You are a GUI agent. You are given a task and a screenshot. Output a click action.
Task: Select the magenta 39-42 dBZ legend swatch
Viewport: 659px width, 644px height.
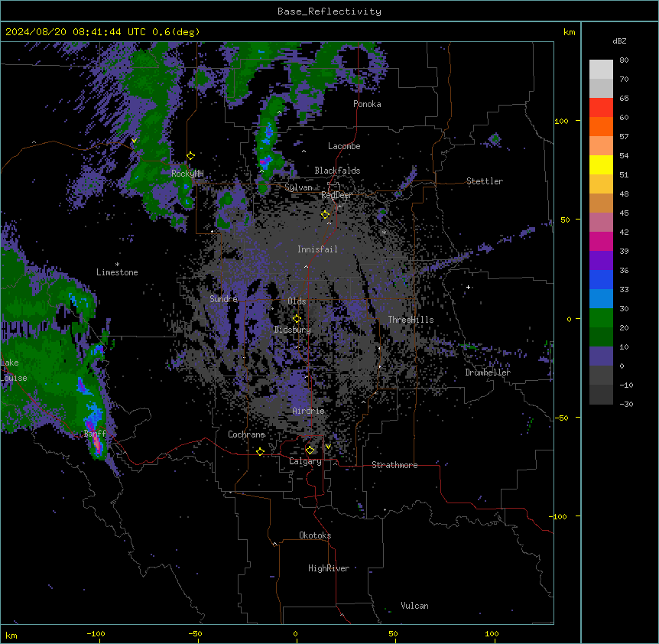[x=601, y=242]
